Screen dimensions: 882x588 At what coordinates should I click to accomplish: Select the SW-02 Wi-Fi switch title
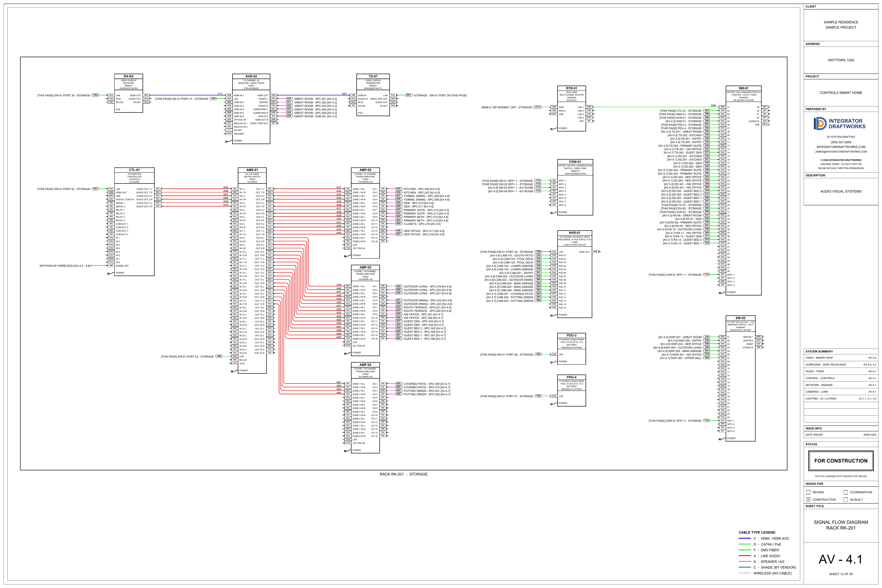coord(740,318)
